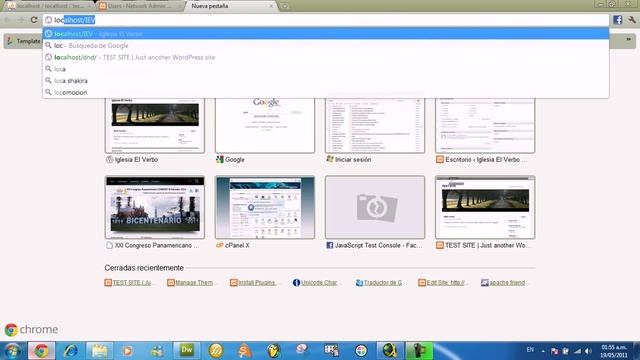The image size is (640, 360).
Task: Click the Chrome taskbar icon
Action: click(41, 351)
